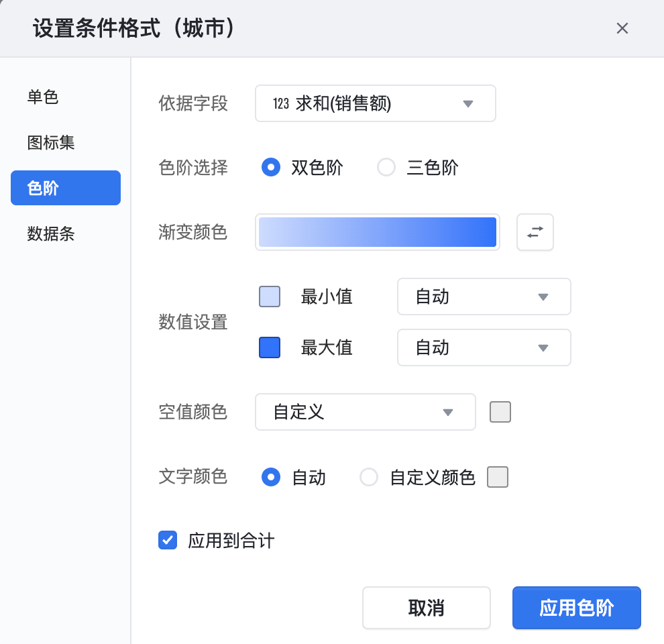This screenshot has height=644, width=664.
Task: Pick the dark blue maximum color swatch
Action: [x=270, y=347]
